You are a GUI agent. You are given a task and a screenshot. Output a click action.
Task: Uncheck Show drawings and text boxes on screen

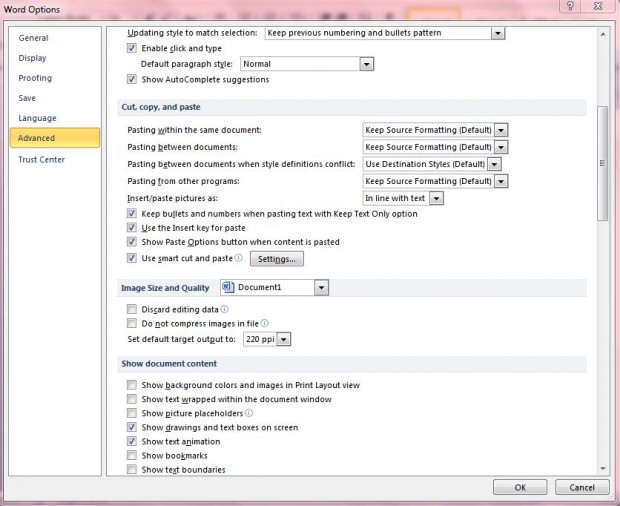tap(132, 427)
